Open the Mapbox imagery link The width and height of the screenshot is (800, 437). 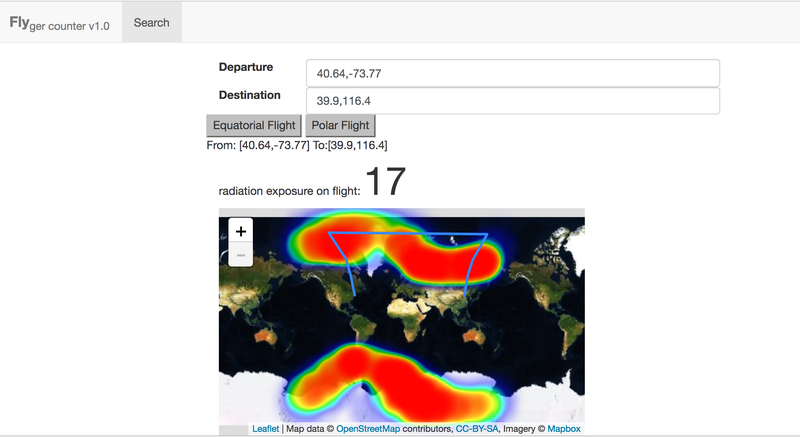[564, 429]
